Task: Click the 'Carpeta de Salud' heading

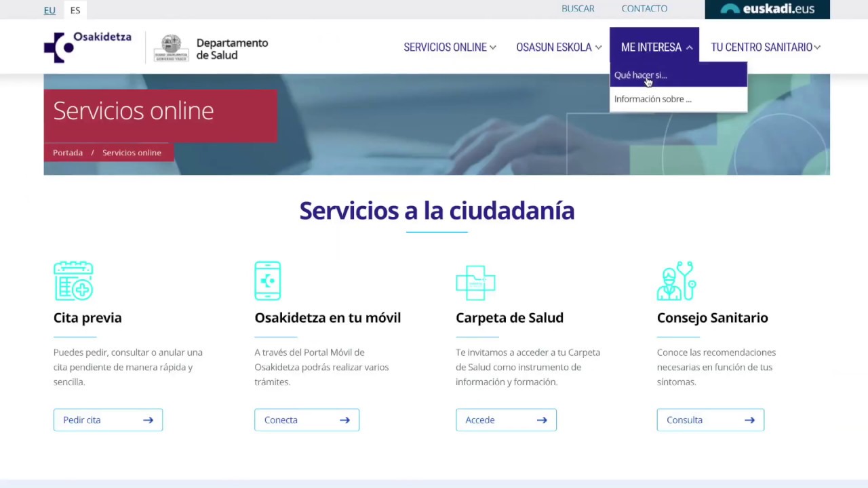Action: point(509,317)
